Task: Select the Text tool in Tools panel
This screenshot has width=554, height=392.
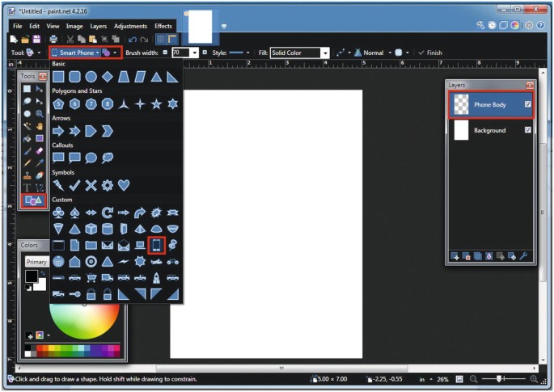Action: (x=27, y=188)
